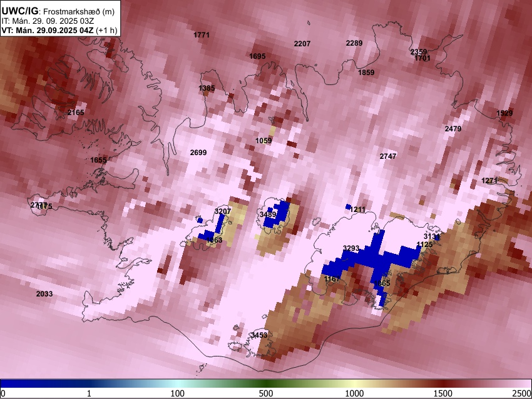Click the map value 3453
The height and width of the screenshot is (399, 532).
[x=259, y=335]
